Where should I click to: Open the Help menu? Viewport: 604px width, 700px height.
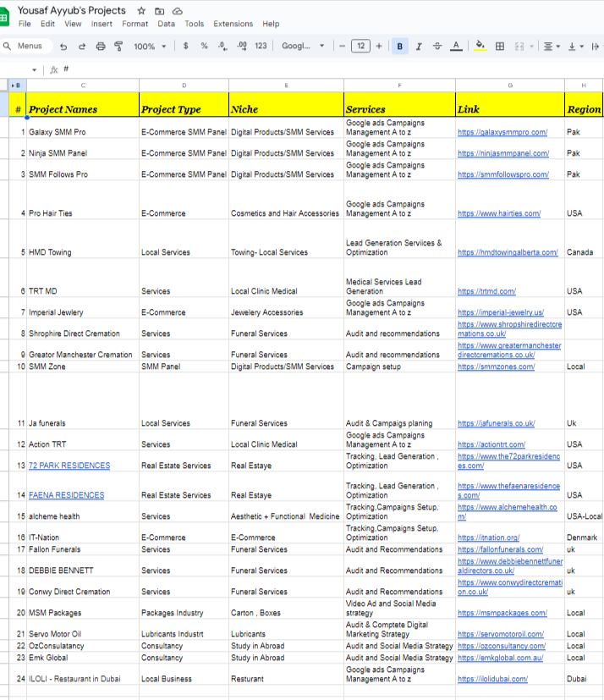(271, 24)
